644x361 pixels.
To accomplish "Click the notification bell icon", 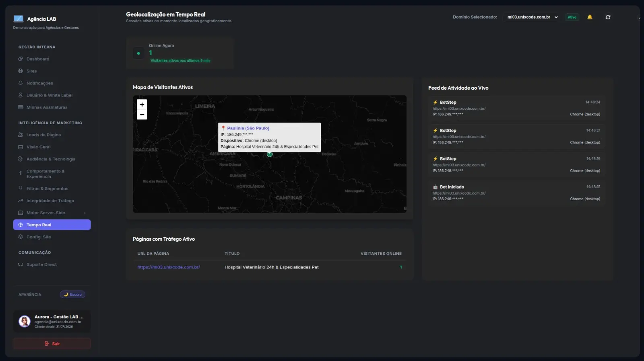I will [x=590, y=17].
